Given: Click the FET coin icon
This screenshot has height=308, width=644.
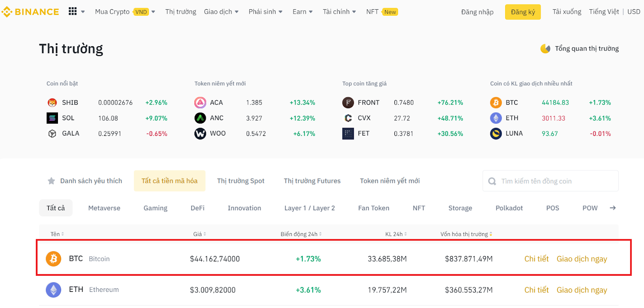Looking at the screenshot, I should pos(348,133).
